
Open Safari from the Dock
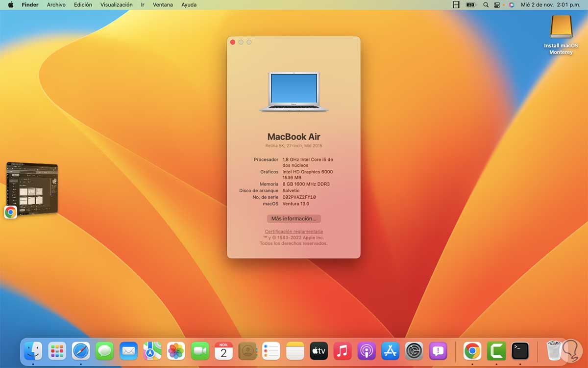click(81, 351)
